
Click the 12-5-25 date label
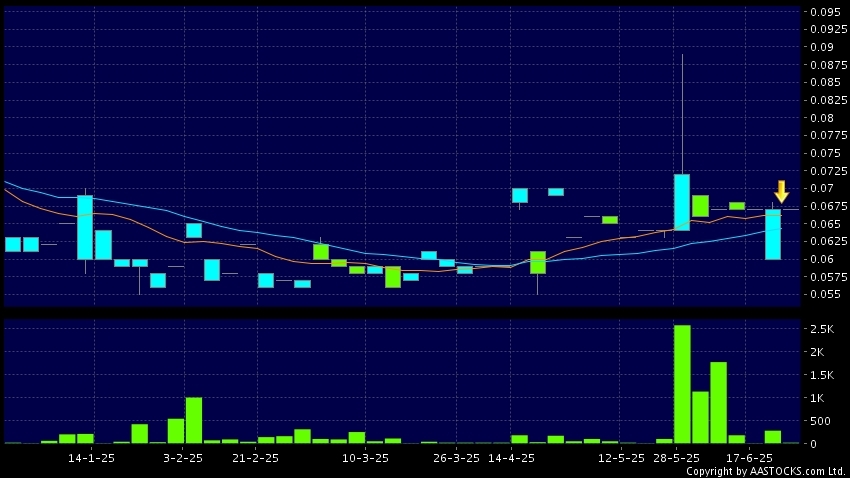tap(621, 458)
